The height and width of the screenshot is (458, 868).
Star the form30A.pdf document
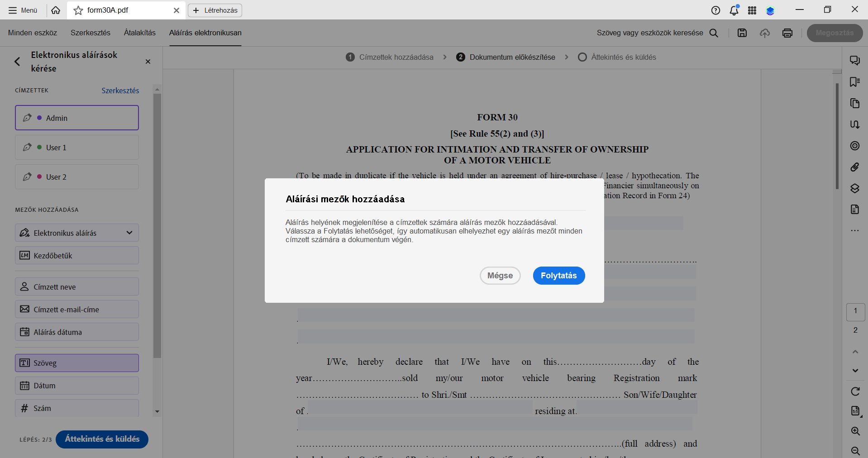coord(78,10)
